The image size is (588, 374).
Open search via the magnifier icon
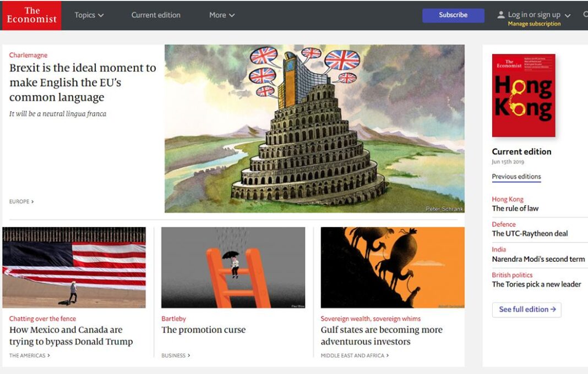tap(585, 15)
